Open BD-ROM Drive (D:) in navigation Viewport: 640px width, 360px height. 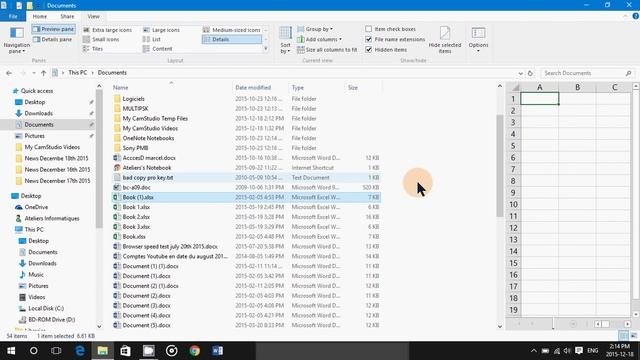click(x=51, y=320)
